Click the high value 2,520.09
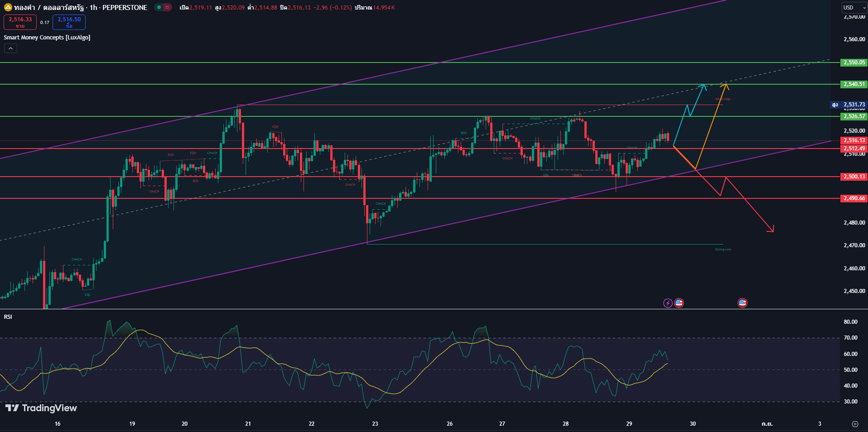 pyautogui.click(x=233, y=8)
